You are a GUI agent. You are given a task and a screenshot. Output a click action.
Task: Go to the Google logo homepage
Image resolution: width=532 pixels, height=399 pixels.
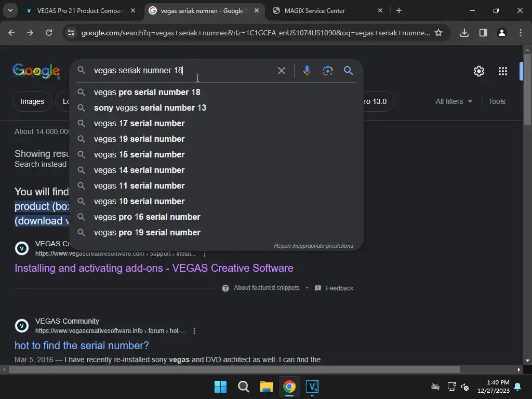tap(36, 71)
